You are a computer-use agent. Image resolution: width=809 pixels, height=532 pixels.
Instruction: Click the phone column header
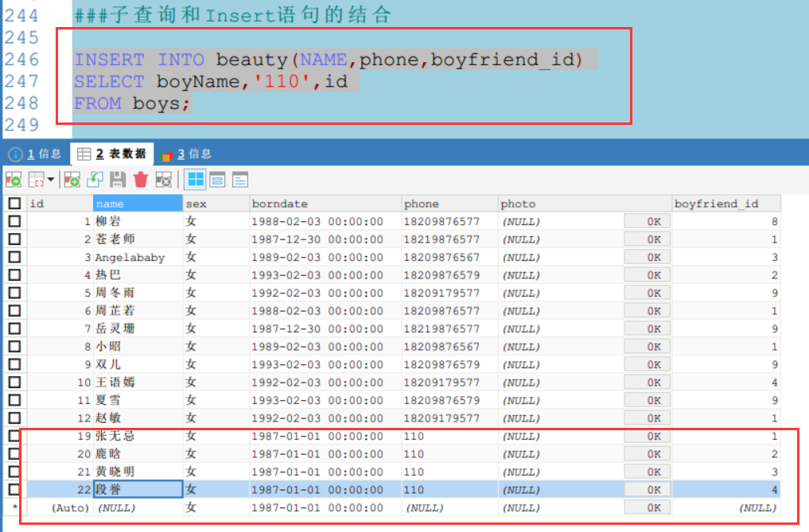[x=449, y=204]
